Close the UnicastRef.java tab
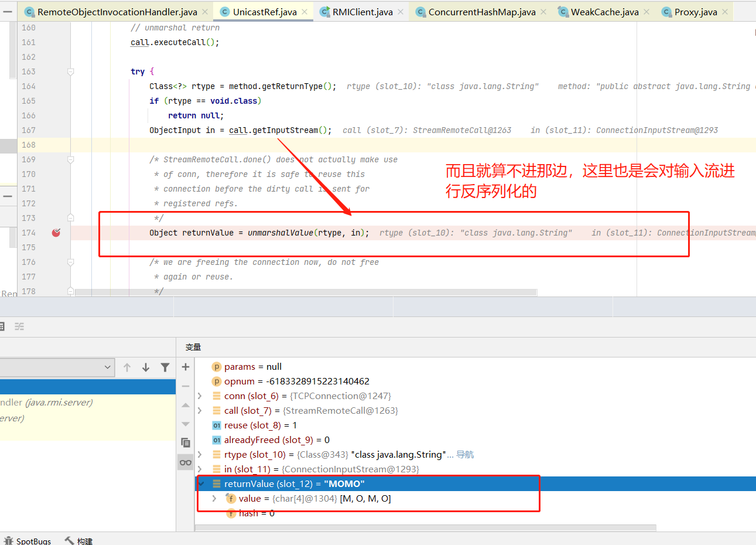 pos(305,12)
